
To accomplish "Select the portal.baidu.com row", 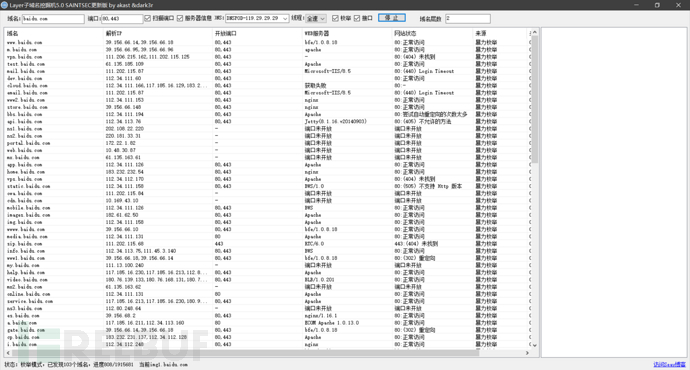I will point(267,143).
